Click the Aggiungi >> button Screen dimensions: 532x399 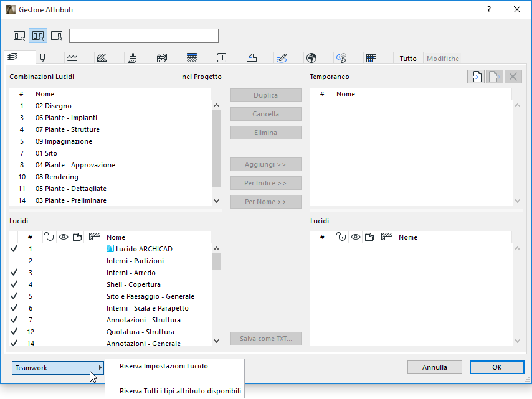pyautogui.click(x=265, y=164)
